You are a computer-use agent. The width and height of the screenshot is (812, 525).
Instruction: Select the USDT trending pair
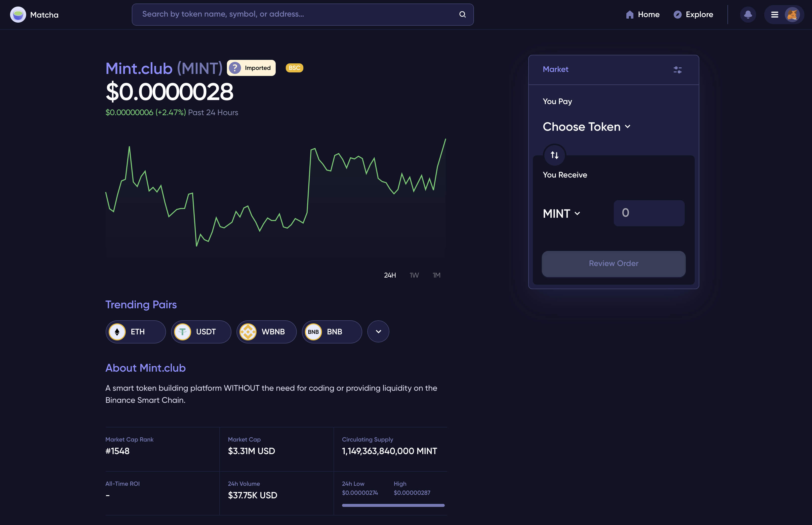201,332
